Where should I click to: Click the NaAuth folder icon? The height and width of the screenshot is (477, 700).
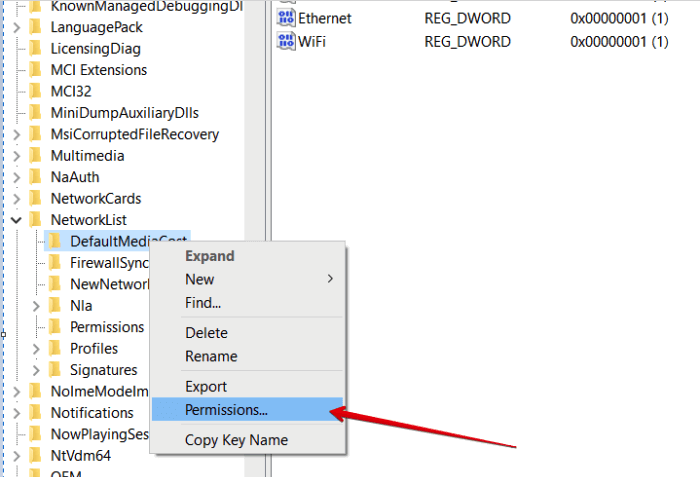[35, 177]
